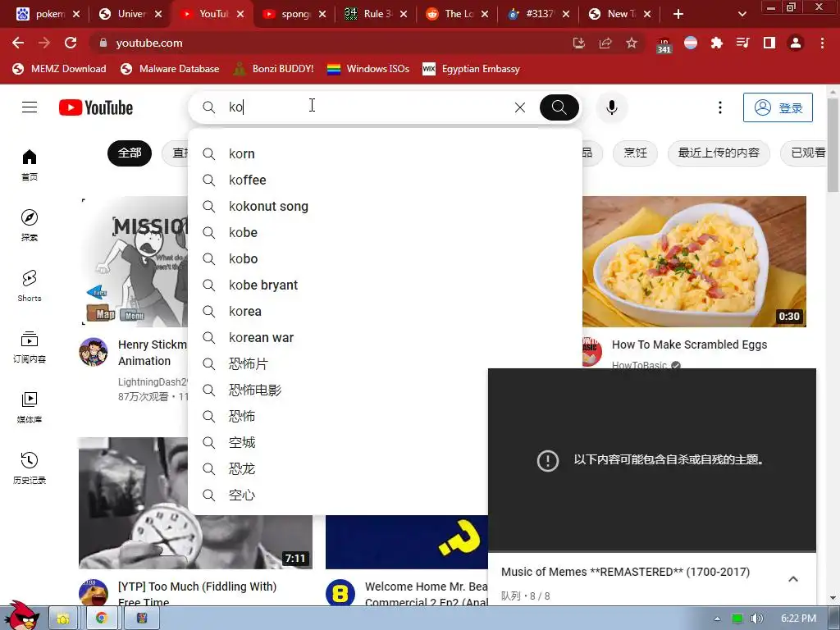This screenshot has width=840, height=630.
Task: Select the 最近上传的内容 filter chip
Action: click(x=719, y=153)
